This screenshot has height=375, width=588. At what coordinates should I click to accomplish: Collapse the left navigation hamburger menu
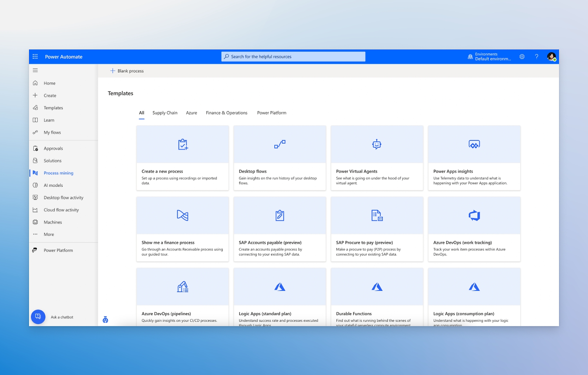(x=35, y=70)
